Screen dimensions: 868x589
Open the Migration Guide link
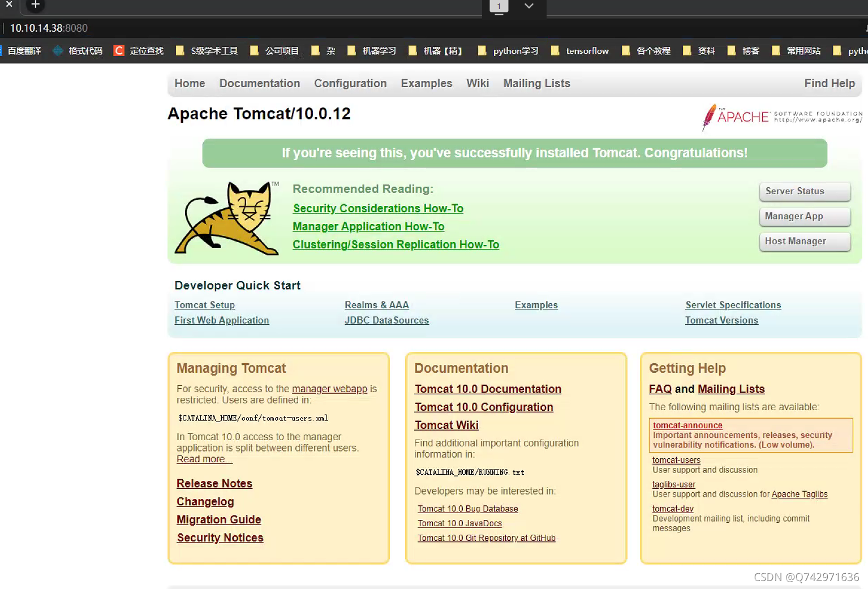218,519
